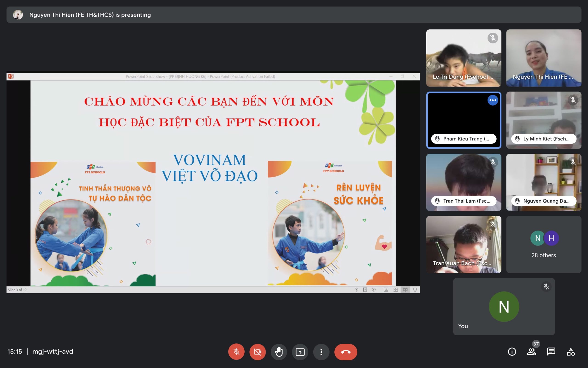Click the Pham Kieu Trang raised-hand name label
588x368 pixels.
464,139
